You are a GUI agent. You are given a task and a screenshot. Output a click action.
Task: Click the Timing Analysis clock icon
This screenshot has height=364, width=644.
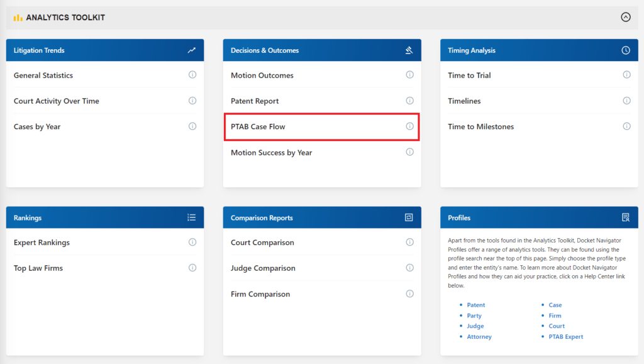626,50
